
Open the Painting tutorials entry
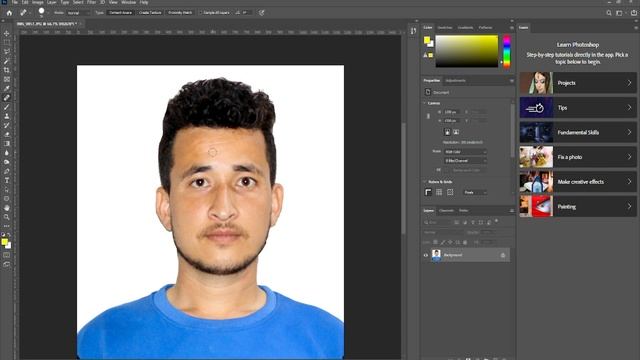click(578, 207)
